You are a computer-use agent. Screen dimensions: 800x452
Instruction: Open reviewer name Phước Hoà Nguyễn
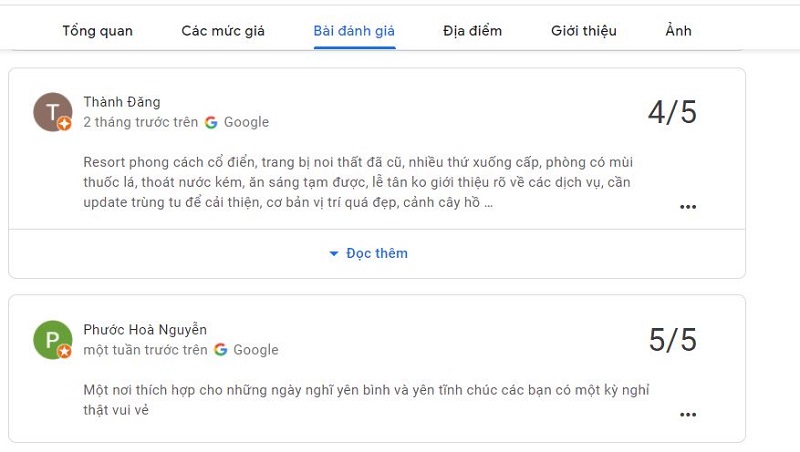pos(145,330)
